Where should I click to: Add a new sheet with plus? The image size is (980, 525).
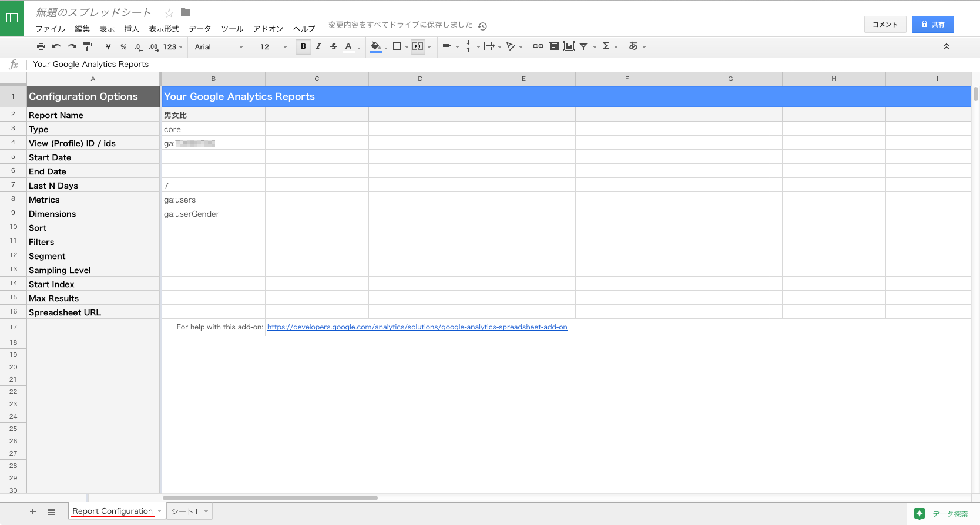pos(33,511)
